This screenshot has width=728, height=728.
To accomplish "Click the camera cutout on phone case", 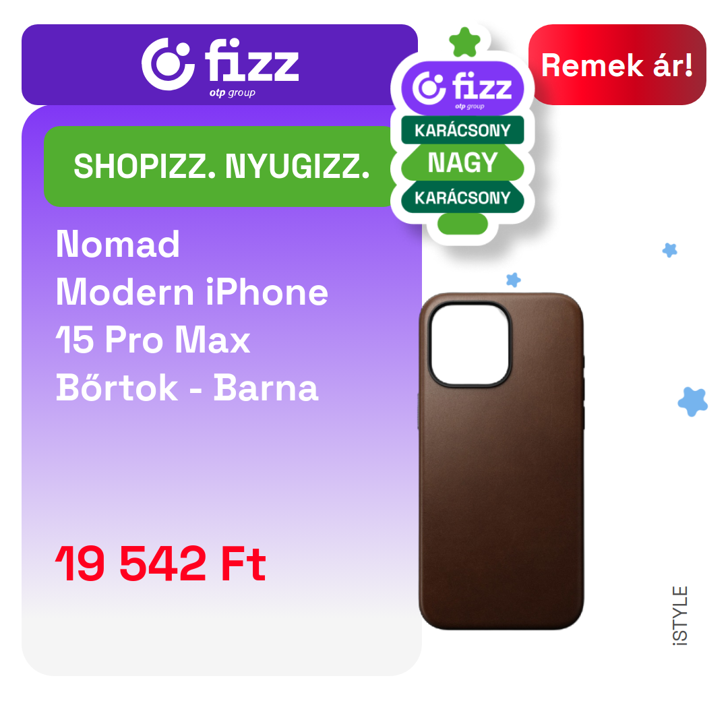I will pyautogui.click(x=470, y=345).
